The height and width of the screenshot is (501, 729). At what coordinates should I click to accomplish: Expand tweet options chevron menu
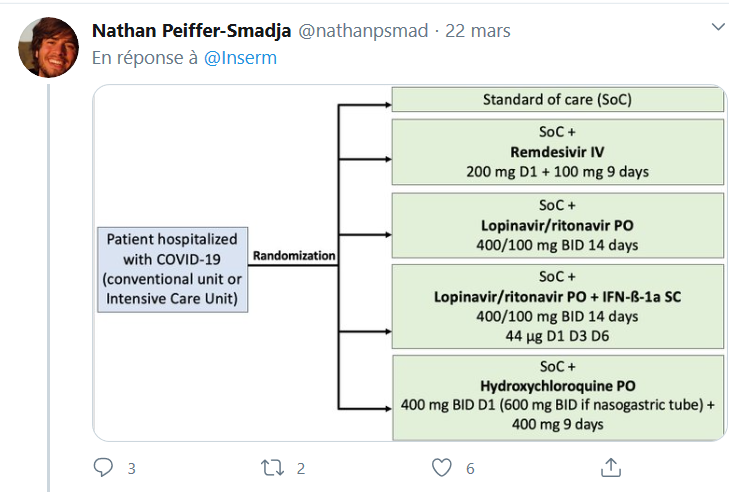719,27
